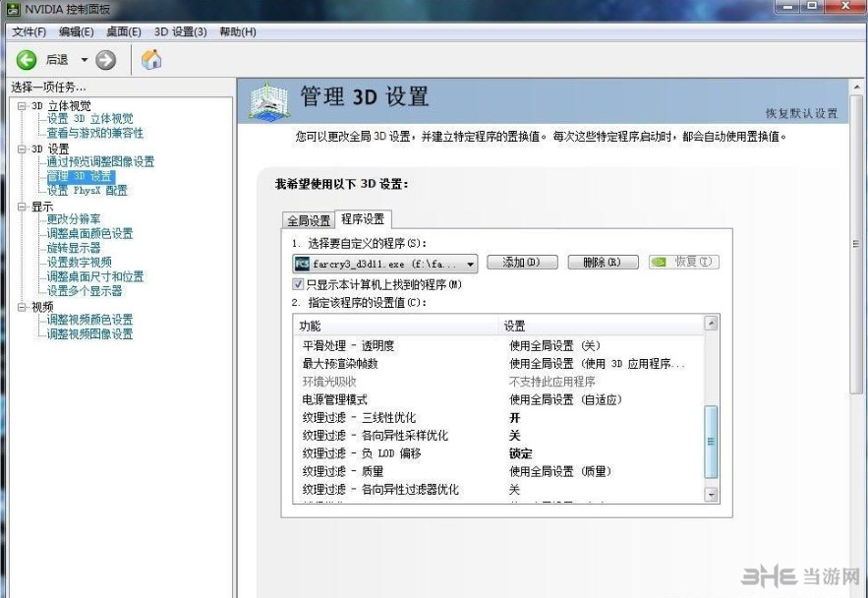Click the 删除(R) button

coord(603,263)
